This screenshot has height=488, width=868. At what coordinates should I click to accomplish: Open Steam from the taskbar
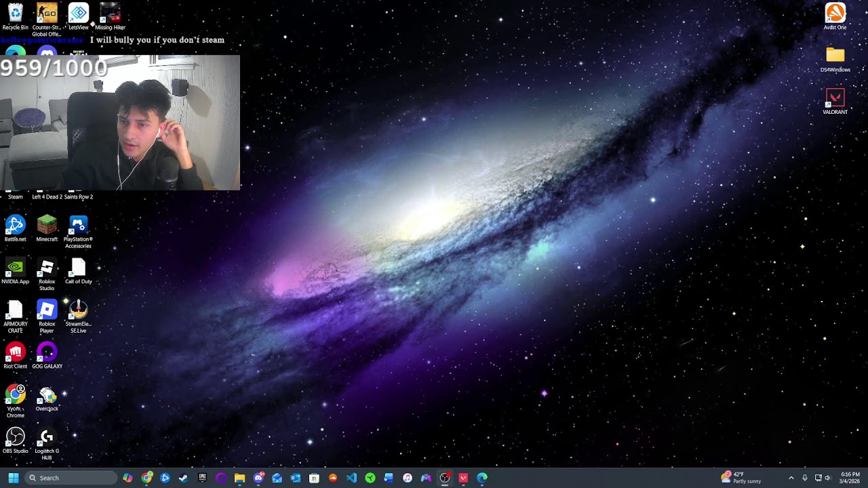[183, 478]
